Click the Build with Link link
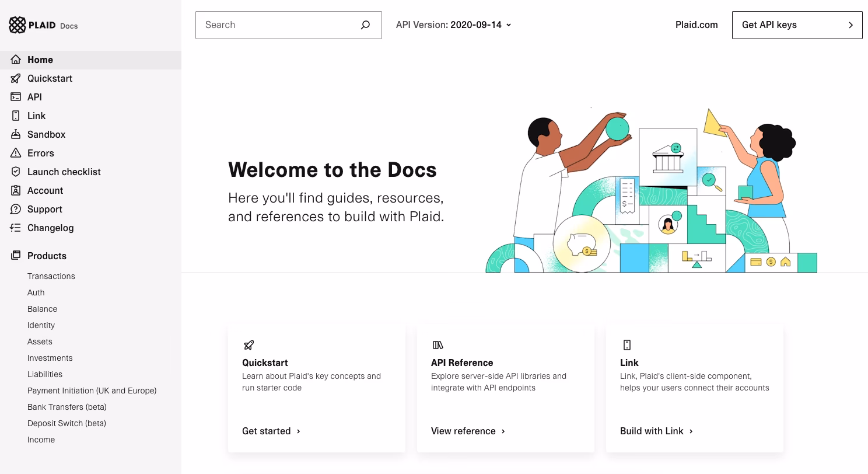 [656, 431]
